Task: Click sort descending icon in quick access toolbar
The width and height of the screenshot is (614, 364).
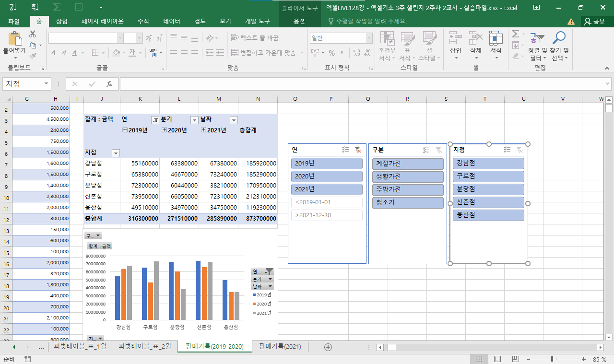Action: pyautogui.click(x=34, y=7)
